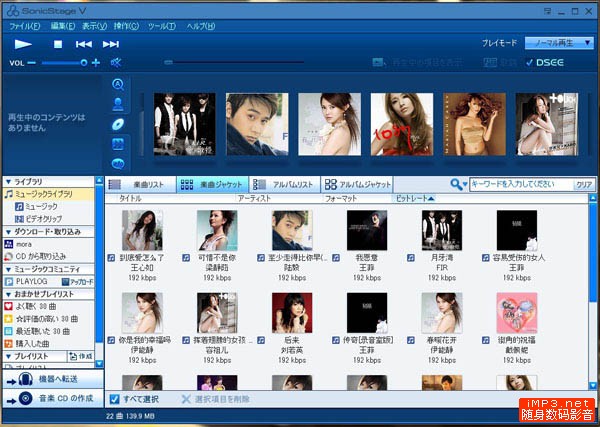Toggle the すべて選択 checkbox
The image size is (600, 427).
coord(114,399)
